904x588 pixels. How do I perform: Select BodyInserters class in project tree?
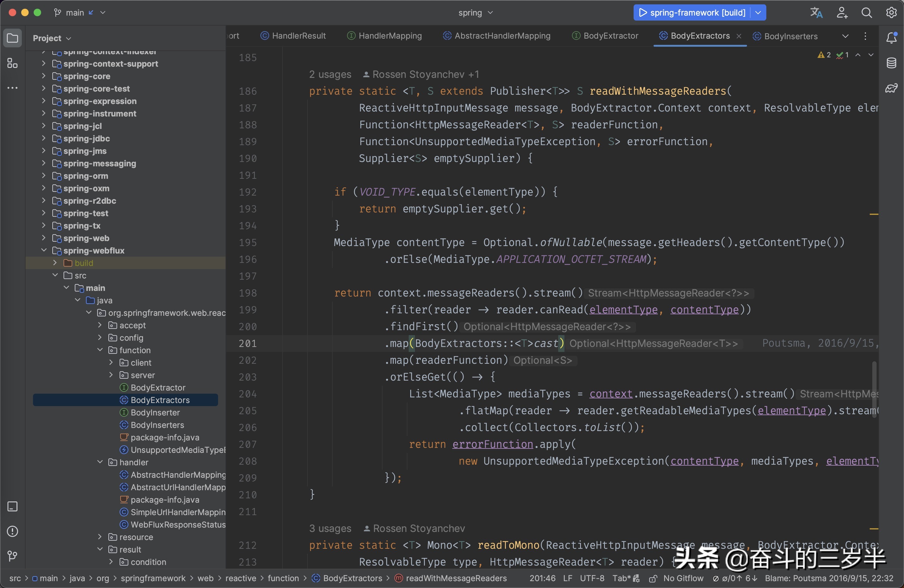point(152,425)
